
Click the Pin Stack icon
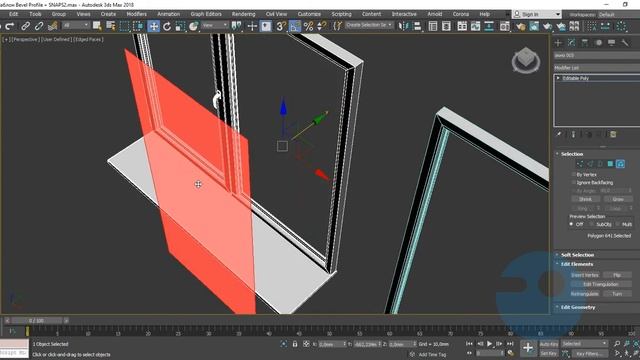point(559,134)
